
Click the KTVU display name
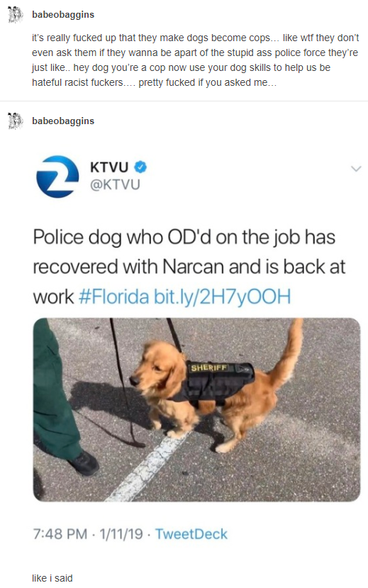(109, 167)
